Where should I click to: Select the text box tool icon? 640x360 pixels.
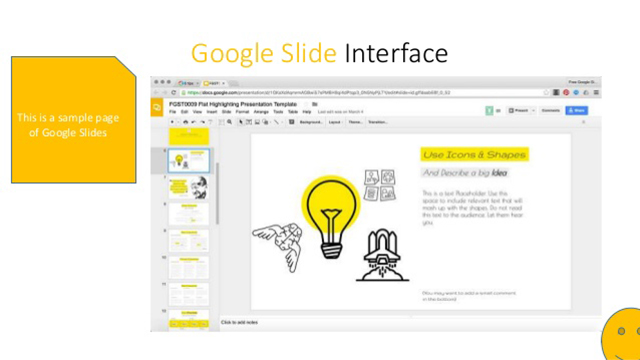tap(249, 122)
